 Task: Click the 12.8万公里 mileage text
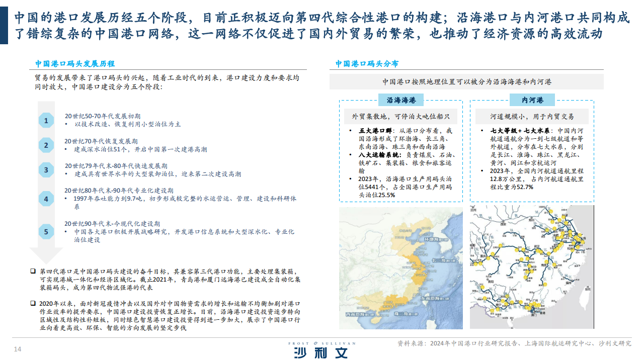click(x=506, y=178)
